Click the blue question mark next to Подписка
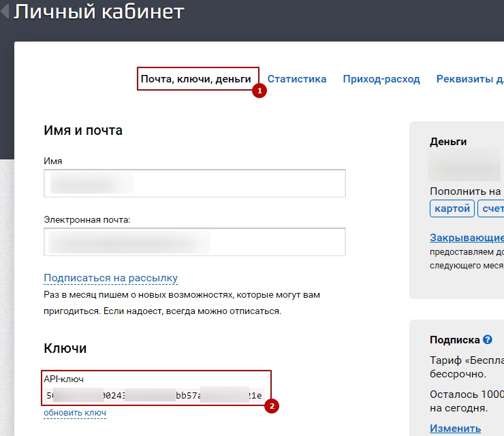This screenshot has height=436, width=504. tap(487, 339)
